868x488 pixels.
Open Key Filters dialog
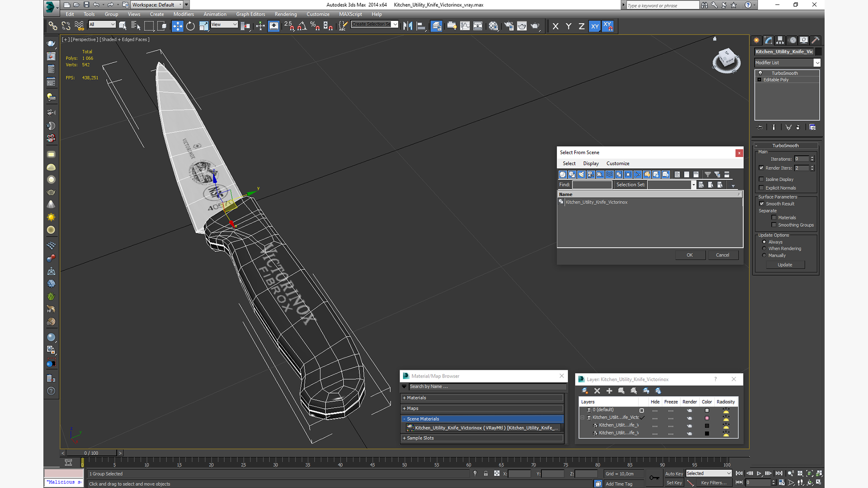(x=714, y=483)
